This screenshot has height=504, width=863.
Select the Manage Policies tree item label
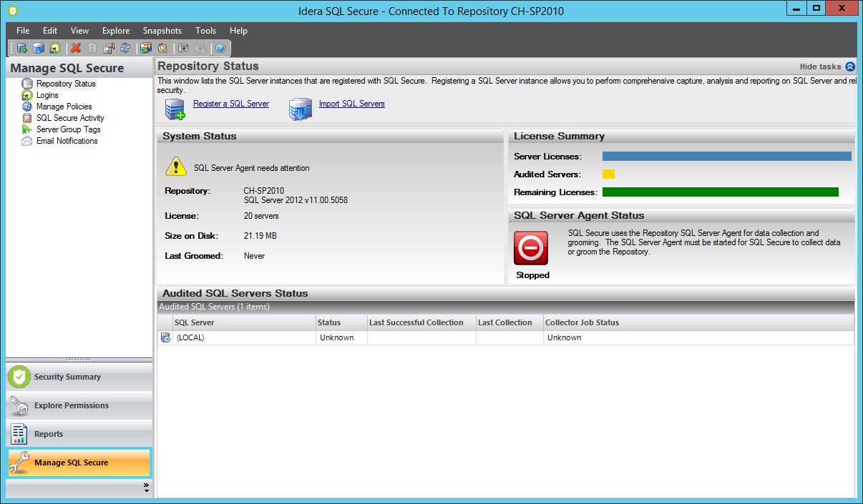[64, 107]
